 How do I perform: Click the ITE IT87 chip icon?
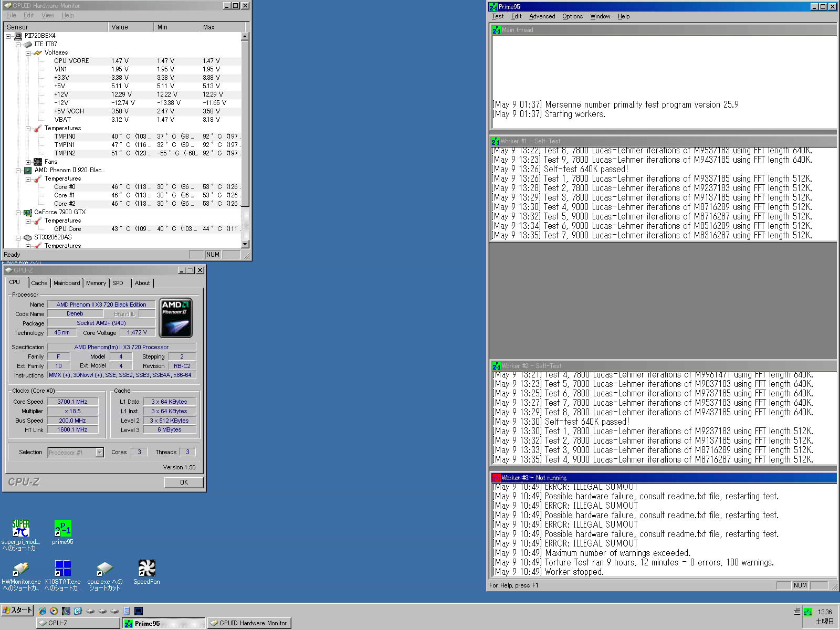pyautogui.click(x=28, y=44)
